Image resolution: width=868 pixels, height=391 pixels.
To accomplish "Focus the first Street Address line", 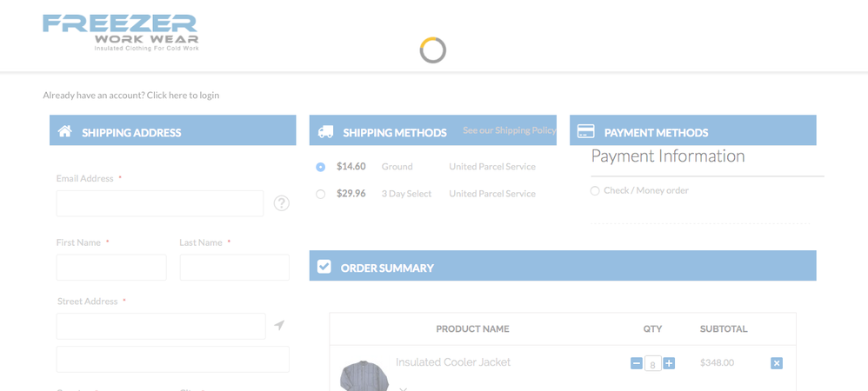I will [x=161, y=326].
